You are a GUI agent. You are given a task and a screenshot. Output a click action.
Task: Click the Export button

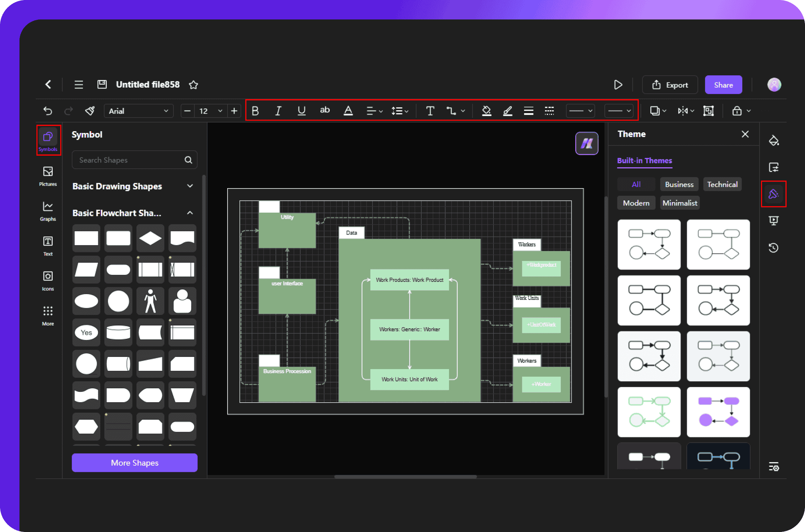[670, 84]
